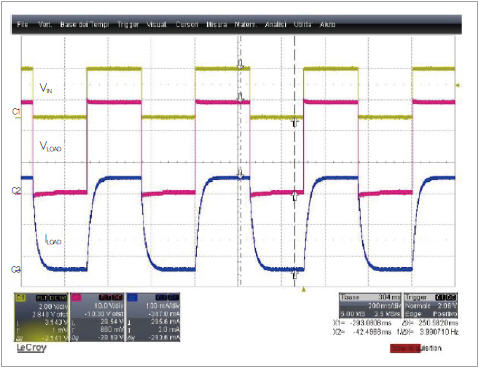
Task: Open the Analisi menu
Action: pyautogui.click(x=276, y=24)
